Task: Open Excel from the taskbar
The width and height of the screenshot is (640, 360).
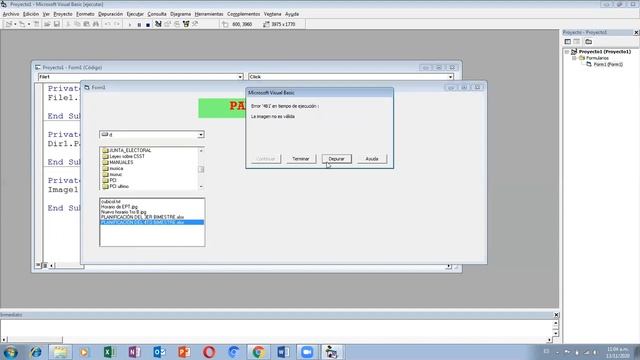Action: point(109,352)
